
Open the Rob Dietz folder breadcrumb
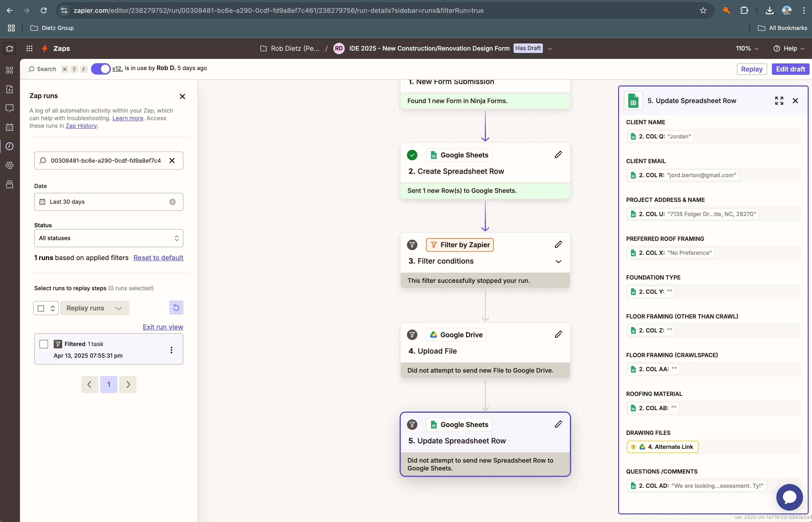(x=290, y=48)
